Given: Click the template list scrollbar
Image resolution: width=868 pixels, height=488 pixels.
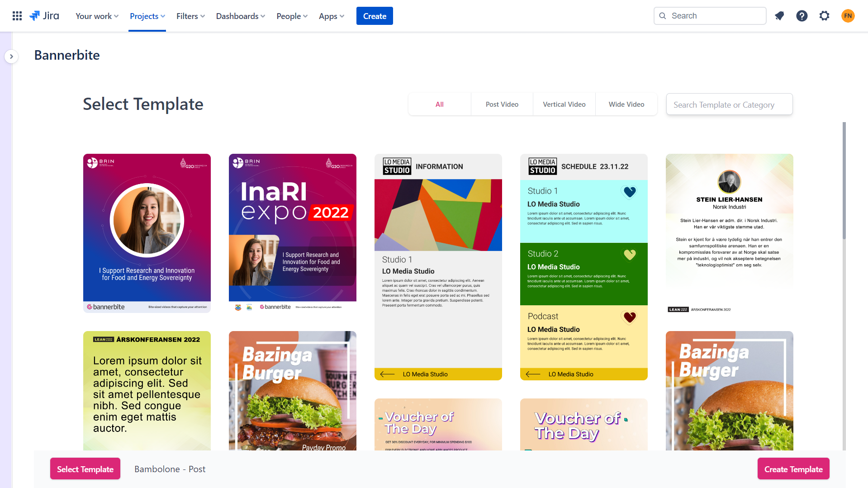Looking at the screenshot, I should (844, 181).
